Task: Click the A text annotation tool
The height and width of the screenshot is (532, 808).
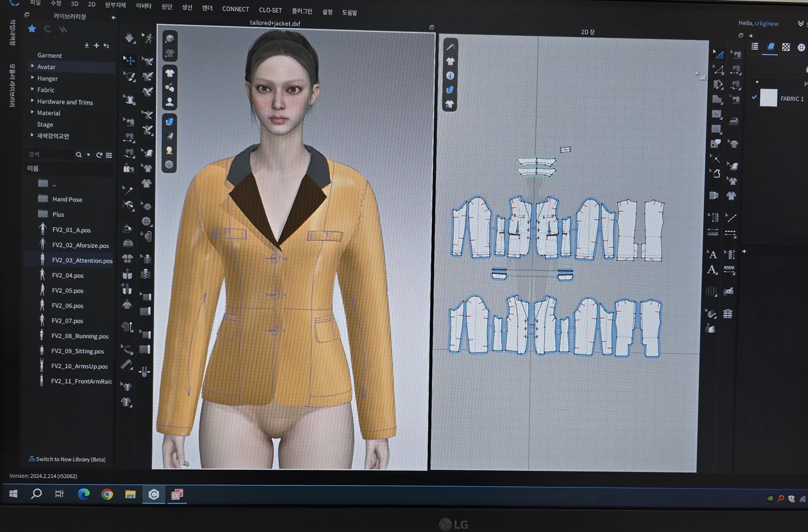Action: coord(712,255)
